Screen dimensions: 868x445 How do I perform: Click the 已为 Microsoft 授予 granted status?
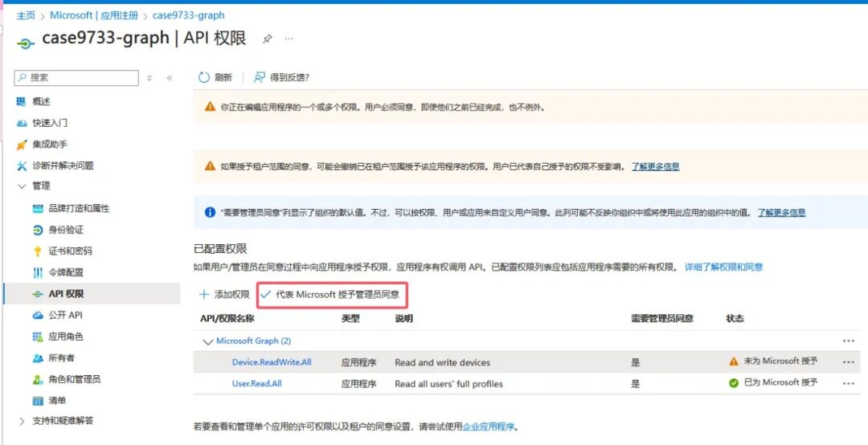point(773,382)
